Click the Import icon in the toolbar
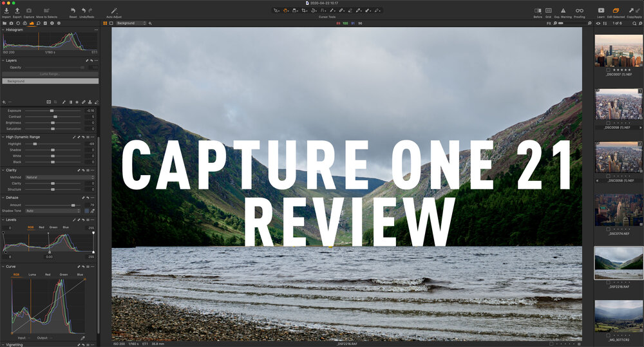 [x=6, y=11]
